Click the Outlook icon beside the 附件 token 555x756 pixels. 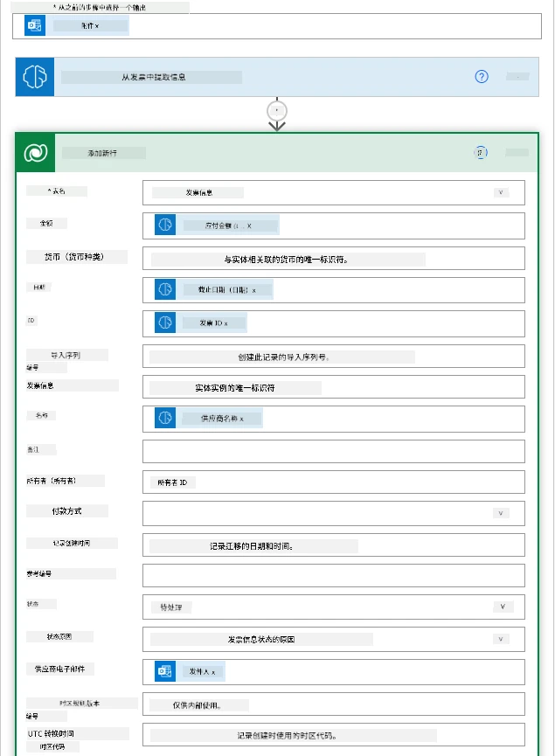pyautogui.click(x=35, y=25)
